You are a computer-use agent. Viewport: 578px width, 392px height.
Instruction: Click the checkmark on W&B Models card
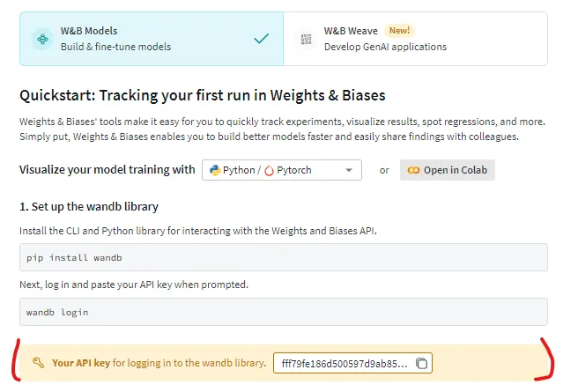click(261, 39)
